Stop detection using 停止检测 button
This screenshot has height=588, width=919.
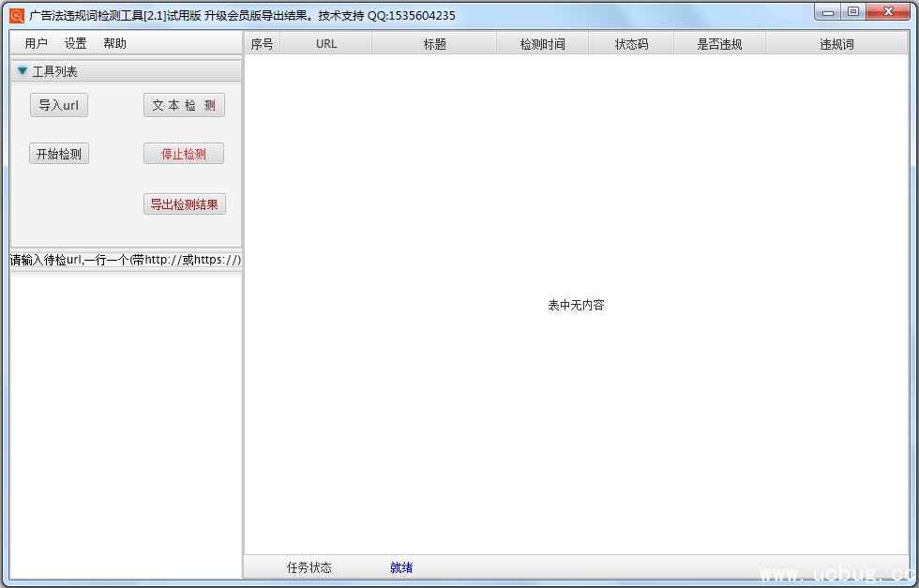[x=184, y=154]
